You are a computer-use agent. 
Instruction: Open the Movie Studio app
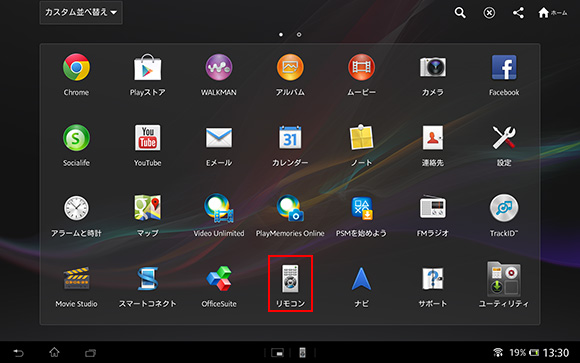[x=76, y=286]
